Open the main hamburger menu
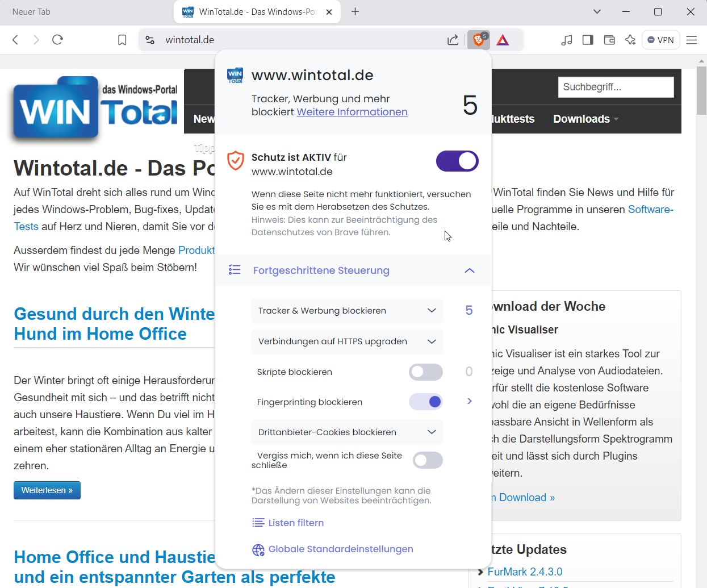 (x=691, y=40)
